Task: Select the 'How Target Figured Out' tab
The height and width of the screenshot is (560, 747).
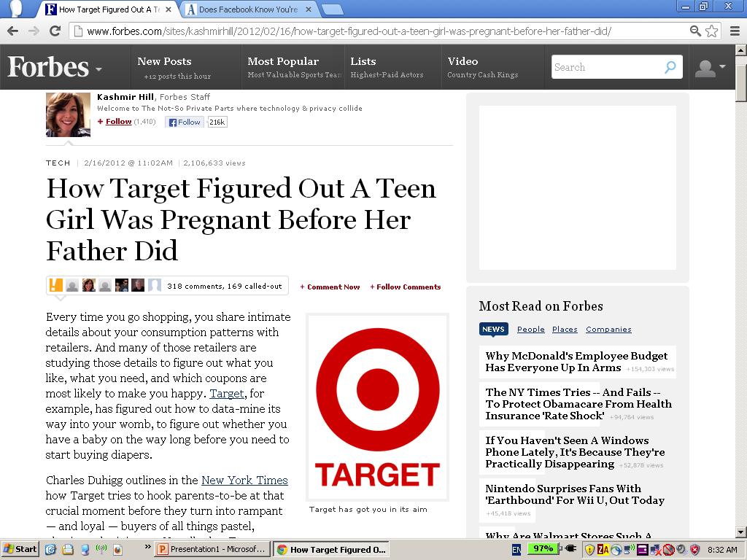Action: coord(109,9)
